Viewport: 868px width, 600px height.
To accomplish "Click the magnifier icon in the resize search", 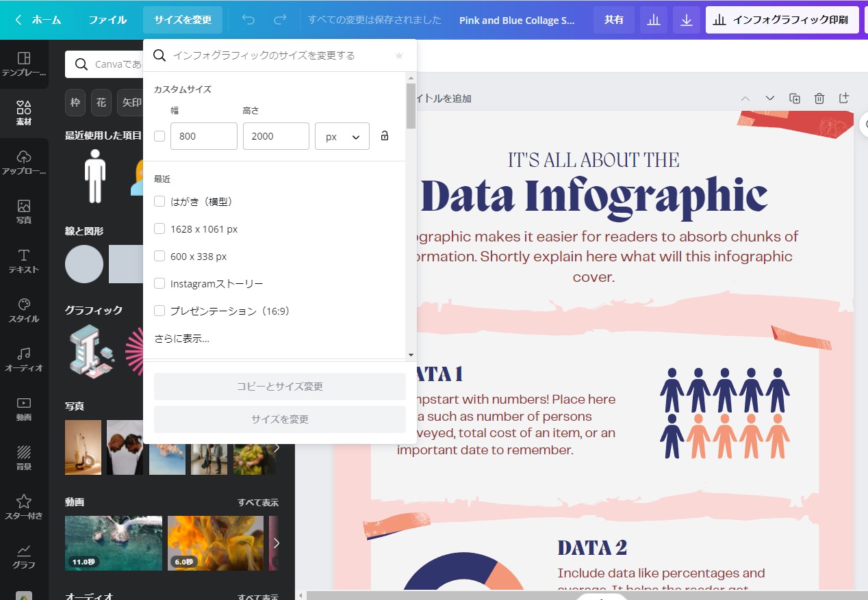I will click(159, 55).
